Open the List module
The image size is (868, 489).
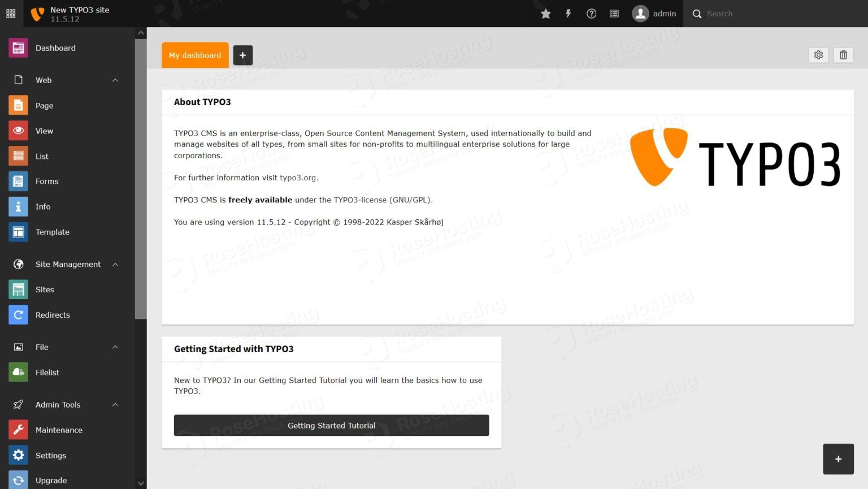42,156
